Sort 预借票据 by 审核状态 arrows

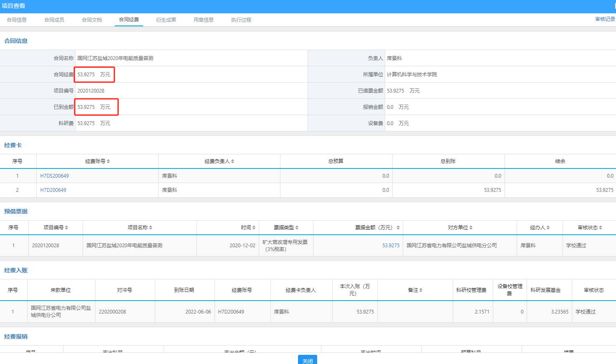(x=601, y=228)
